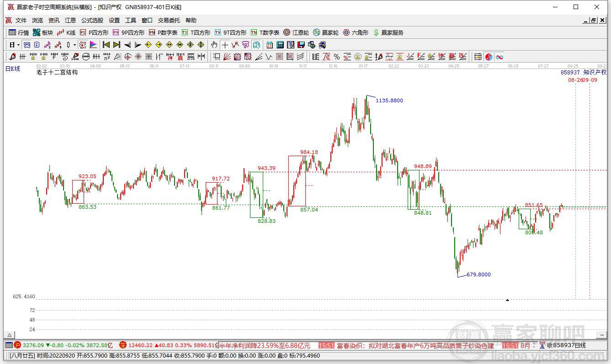Screen dimensions: 611x364
Task: Click the 知识产权 sector name link
Action: click(595, 72)
